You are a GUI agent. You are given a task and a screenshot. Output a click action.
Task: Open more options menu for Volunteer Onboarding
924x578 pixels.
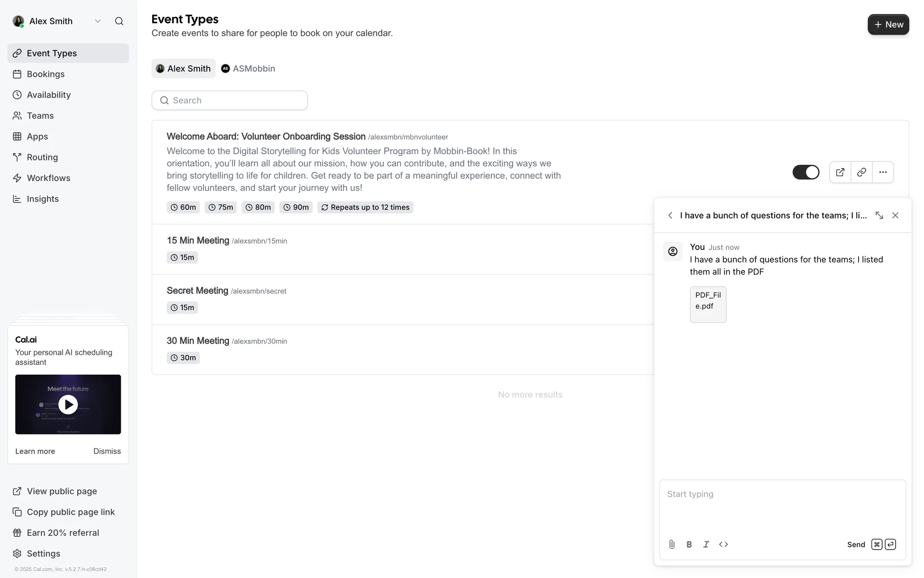883,172
